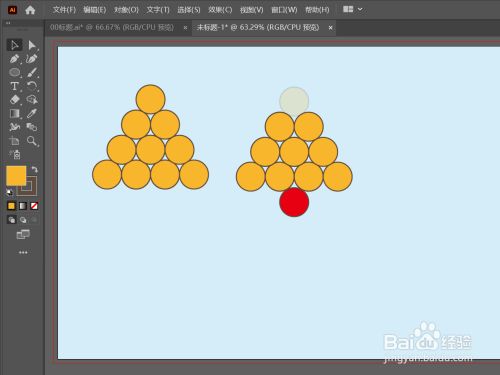Screen dimensions: 500x375
Task: Set paint type to None
Action: tap(34, 206)
